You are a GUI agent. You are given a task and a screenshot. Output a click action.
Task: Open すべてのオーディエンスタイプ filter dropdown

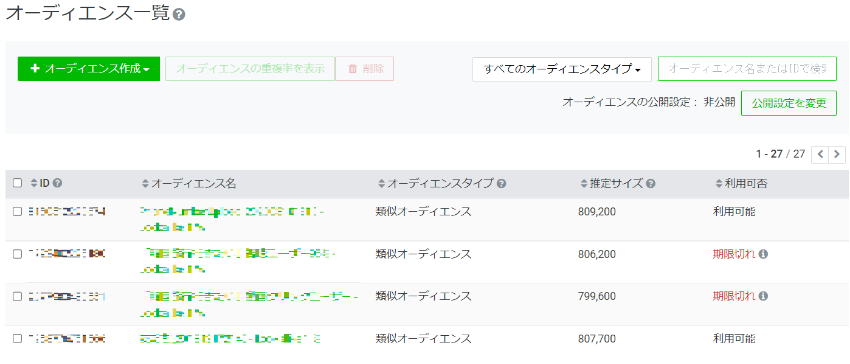pos(562,69)
